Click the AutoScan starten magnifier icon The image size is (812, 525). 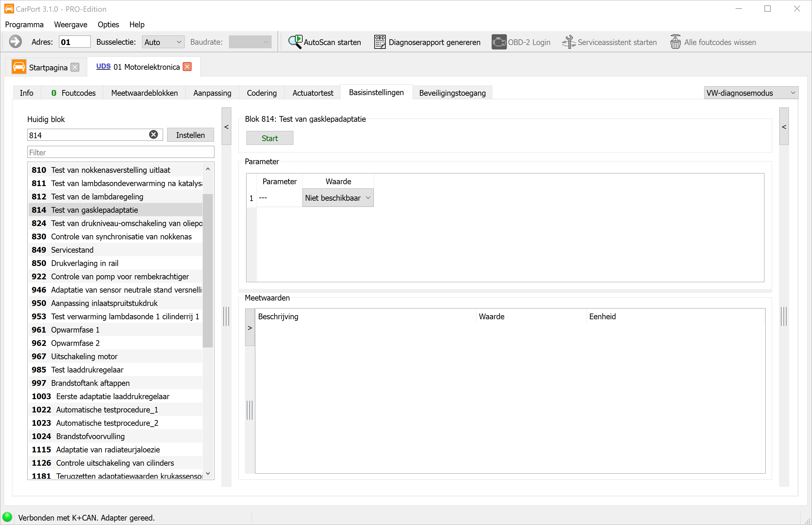[295, 42]
